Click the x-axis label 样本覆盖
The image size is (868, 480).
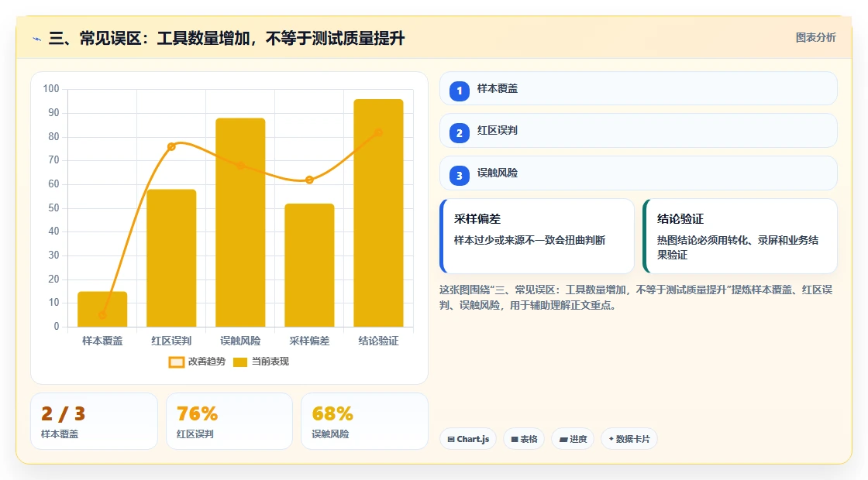[x=102, y=341]
